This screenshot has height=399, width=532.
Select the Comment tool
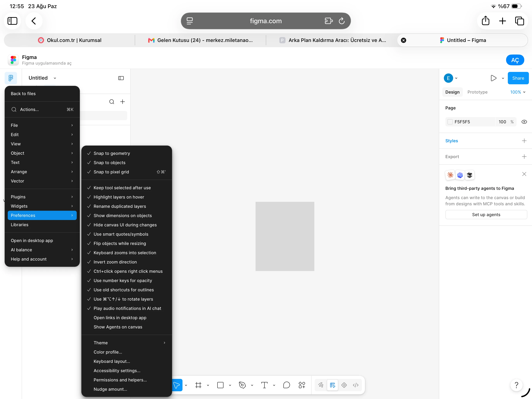286,385
